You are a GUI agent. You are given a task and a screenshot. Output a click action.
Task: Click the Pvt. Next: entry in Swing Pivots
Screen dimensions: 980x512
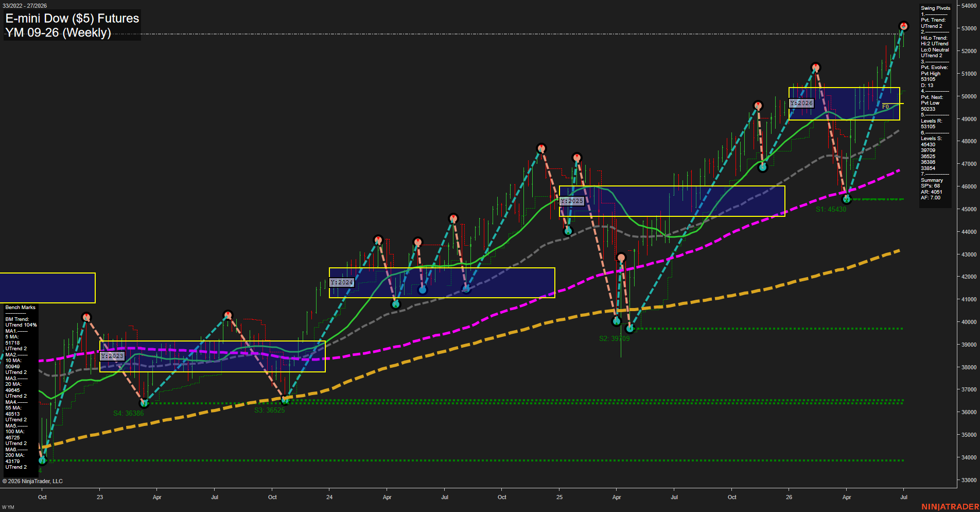(x=932, y=97)
